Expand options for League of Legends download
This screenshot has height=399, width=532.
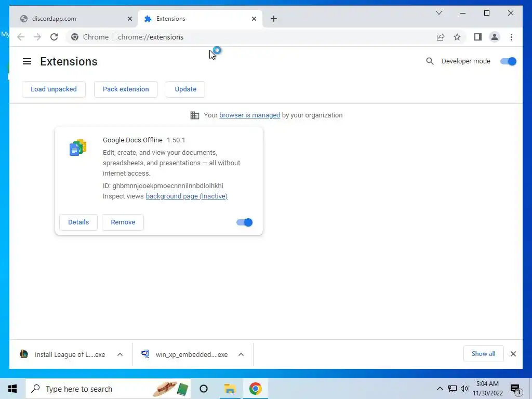pos(120,354)
